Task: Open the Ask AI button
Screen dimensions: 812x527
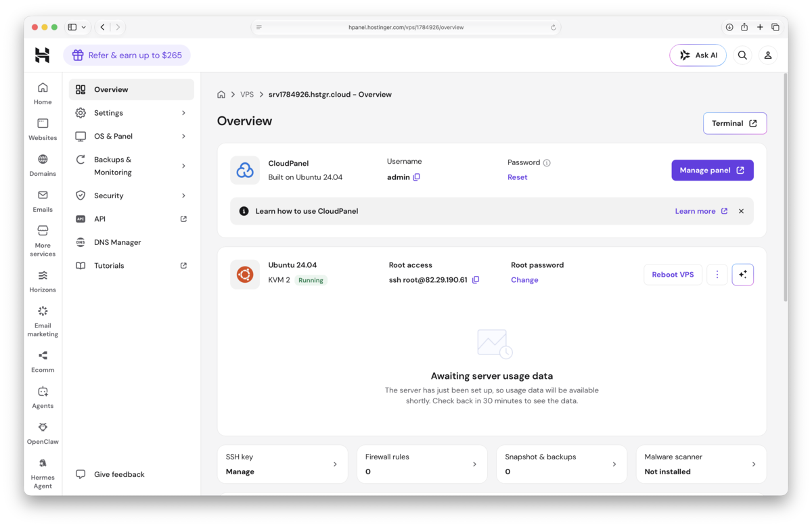Action: pos(698,55)
